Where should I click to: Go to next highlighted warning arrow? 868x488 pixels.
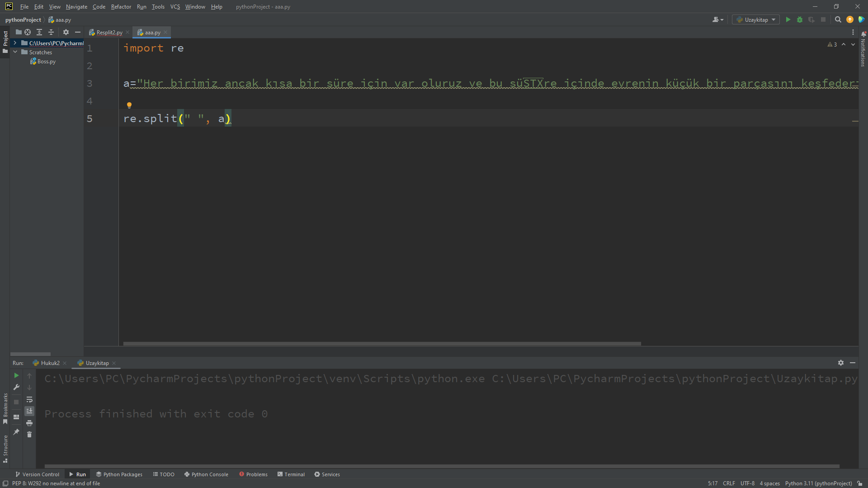click(x=853, y=44)
